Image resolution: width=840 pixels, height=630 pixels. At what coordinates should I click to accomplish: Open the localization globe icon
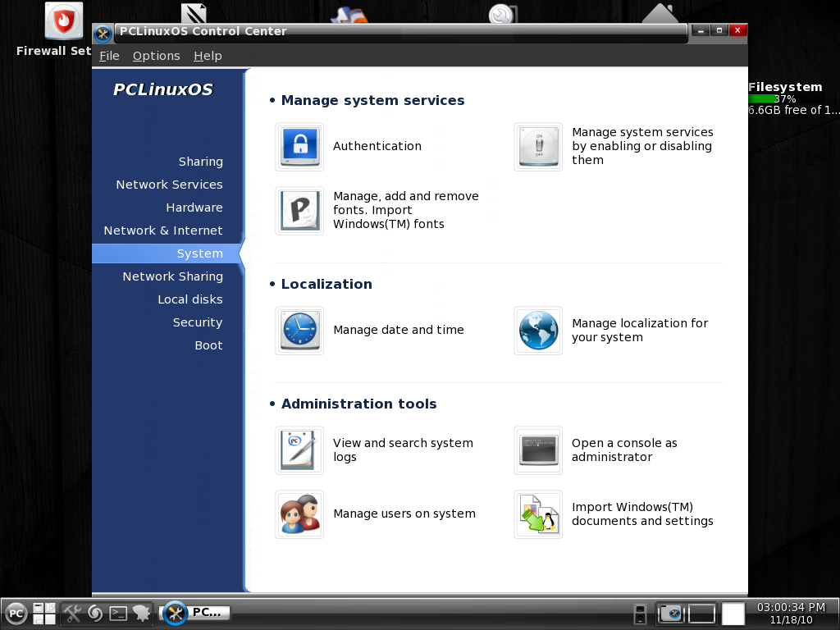538,331
